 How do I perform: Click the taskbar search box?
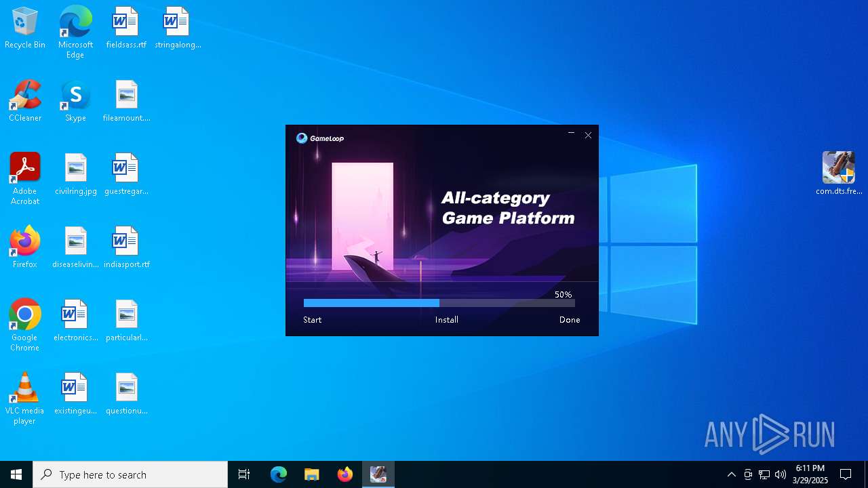pyautogui.click(x=130, y=474)
